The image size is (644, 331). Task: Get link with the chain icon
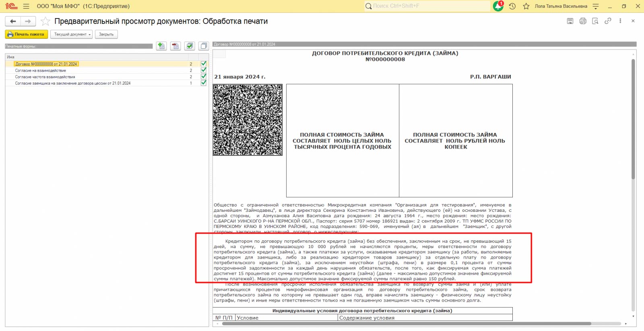(x=608, y=21)
